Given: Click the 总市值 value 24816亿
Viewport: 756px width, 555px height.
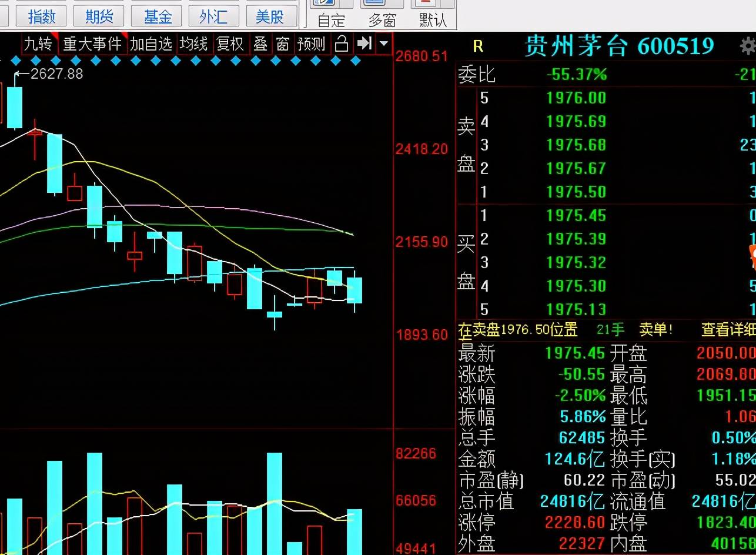Looking at the screenshot, I should click(x=573, y=501).
